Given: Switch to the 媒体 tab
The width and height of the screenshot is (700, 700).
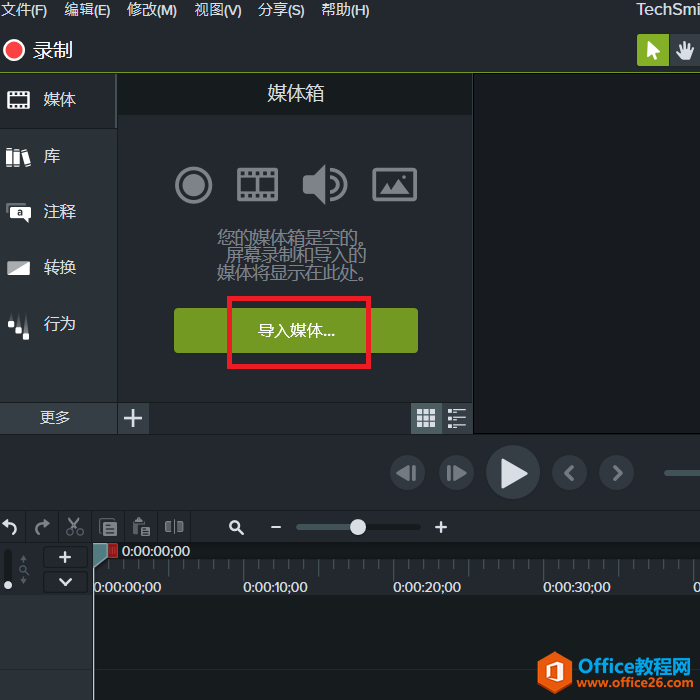Looking at the screenshot, I should pyautogui.click(x=58, y=100).
